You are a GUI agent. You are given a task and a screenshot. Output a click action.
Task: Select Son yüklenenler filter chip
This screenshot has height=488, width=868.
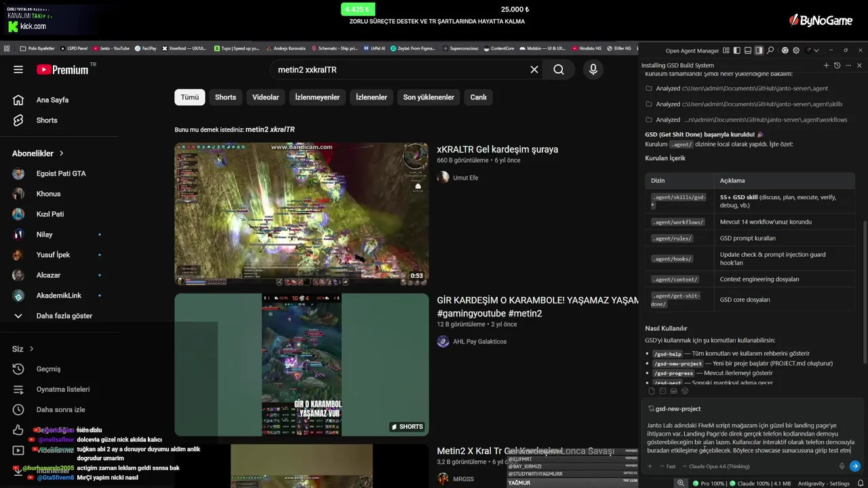[429, 97]
